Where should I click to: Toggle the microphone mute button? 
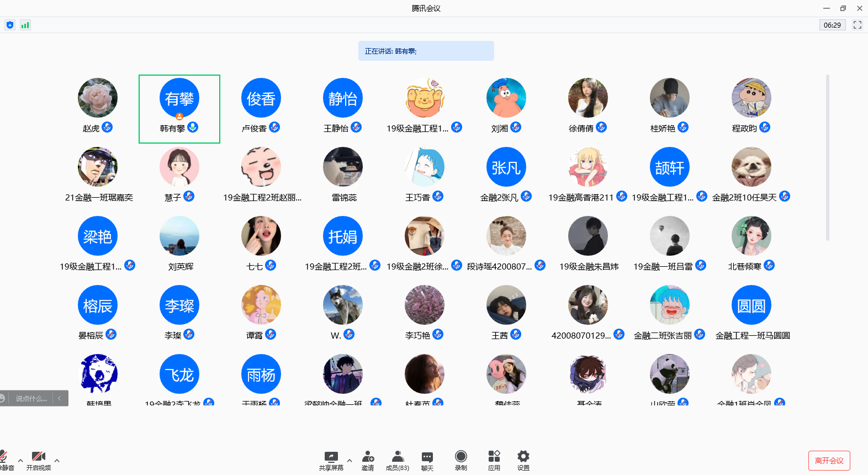(4, 460)
